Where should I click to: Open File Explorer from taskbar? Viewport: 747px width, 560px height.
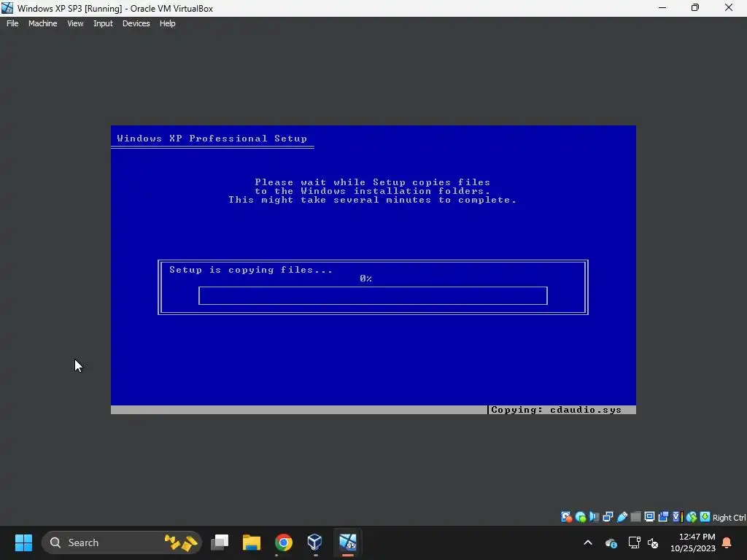pos(252,542)
